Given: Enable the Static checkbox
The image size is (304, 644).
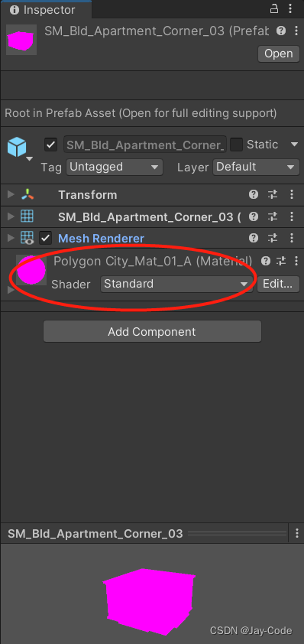Looking at the screenshot, I should click(x=236, y=145).
